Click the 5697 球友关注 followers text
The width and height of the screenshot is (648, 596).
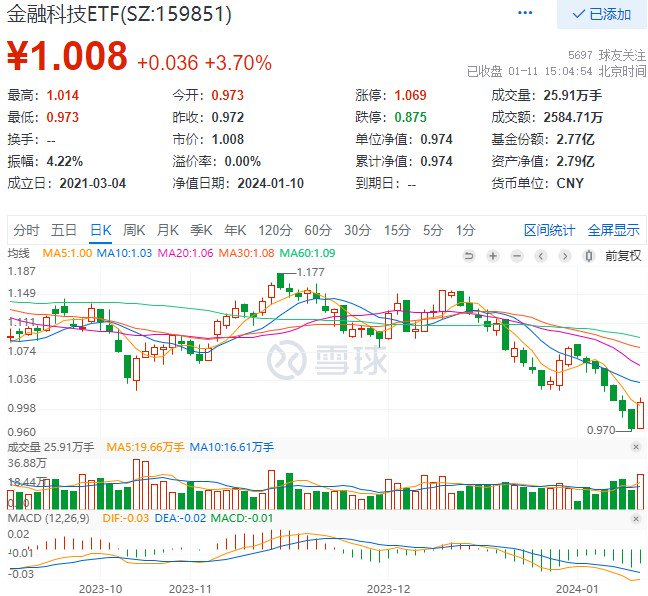click(x=607, y=55)
